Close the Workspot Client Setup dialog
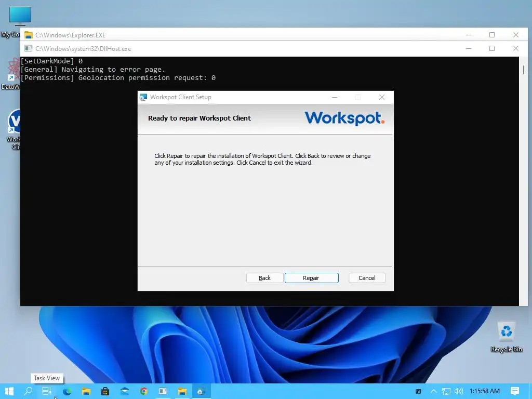Viewport: 532px width, 399px height. (x=382, y=97)
